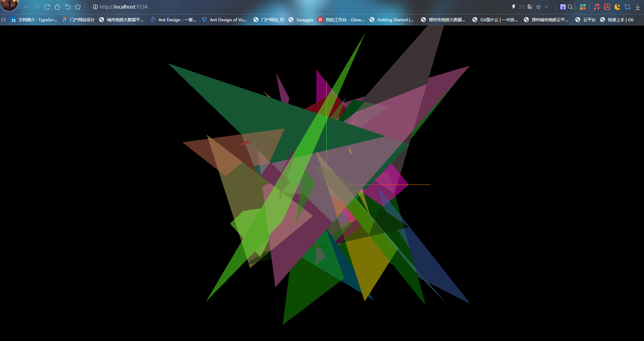Screen dimensions: 644x341
Task: Click the reader/scan mode icon
Action: tap(522, 7)
